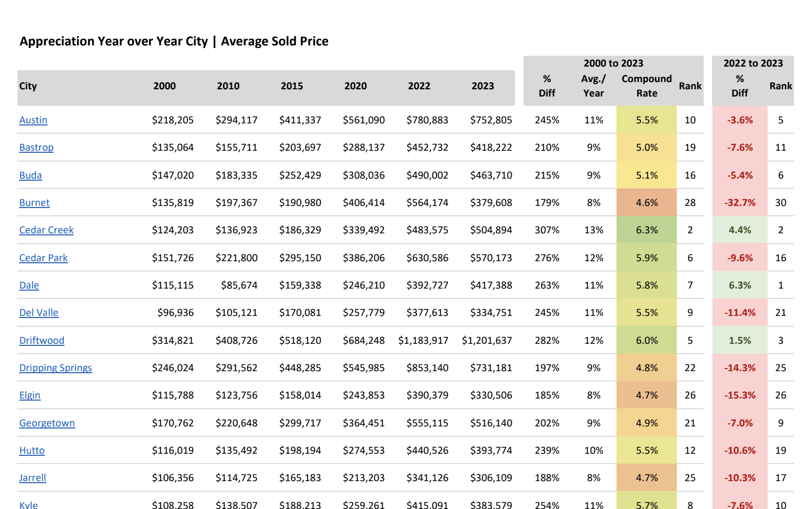
Task: Select Cedar Park's 2015 price $295,150
Action: pos(300,258)
